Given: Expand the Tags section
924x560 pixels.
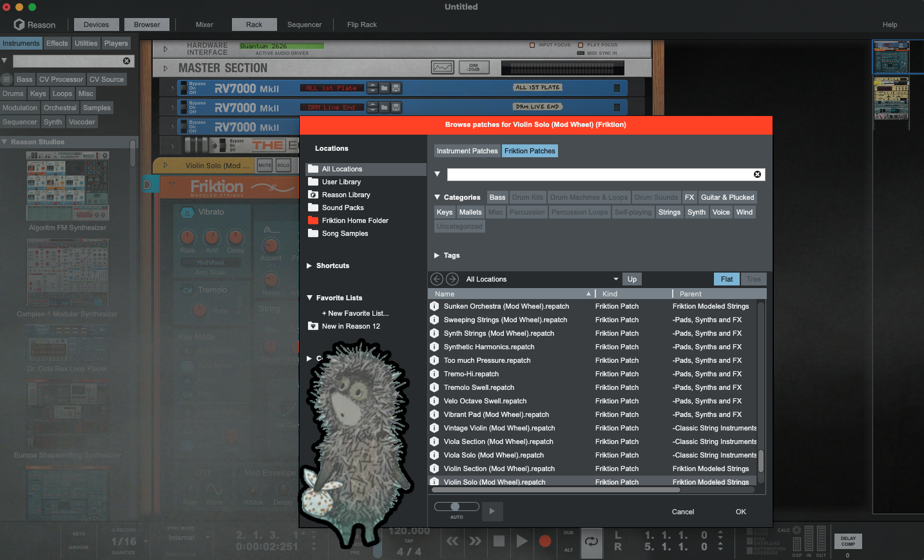Looking at the screenshot, I should pos(437,255).
